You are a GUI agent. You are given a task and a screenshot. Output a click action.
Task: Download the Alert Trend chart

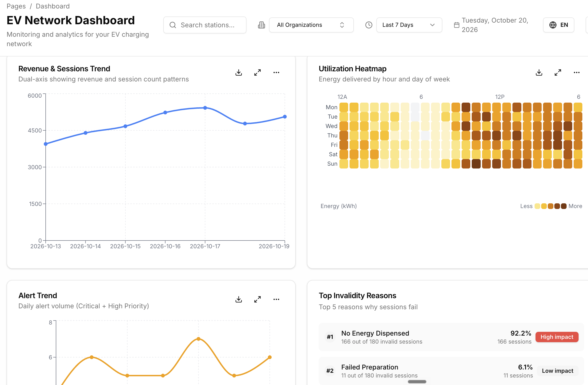point(239,299)
